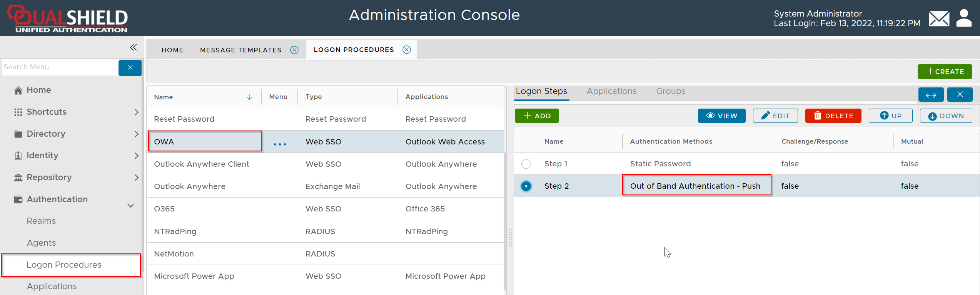
Task: Switch to the Applications tab
Action: point(611,91)
